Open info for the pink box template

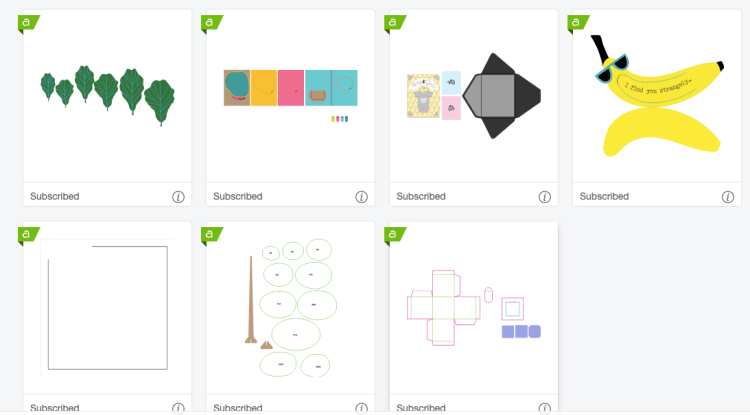[544, 408]
